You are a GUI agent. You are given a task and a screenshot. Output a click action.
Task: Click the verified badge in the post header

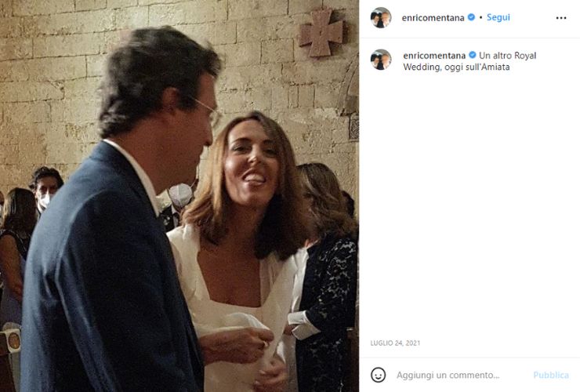tap(471, 17)
